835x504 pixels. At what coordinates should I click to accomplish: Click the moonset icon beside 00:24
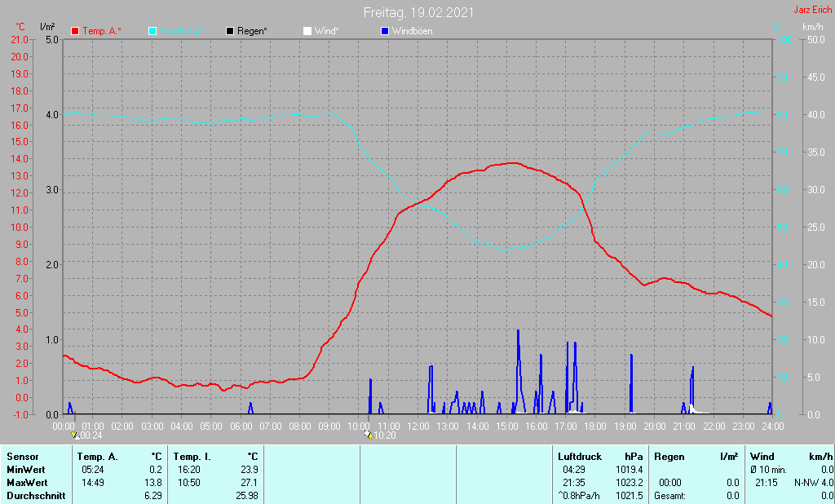point(74,435)
